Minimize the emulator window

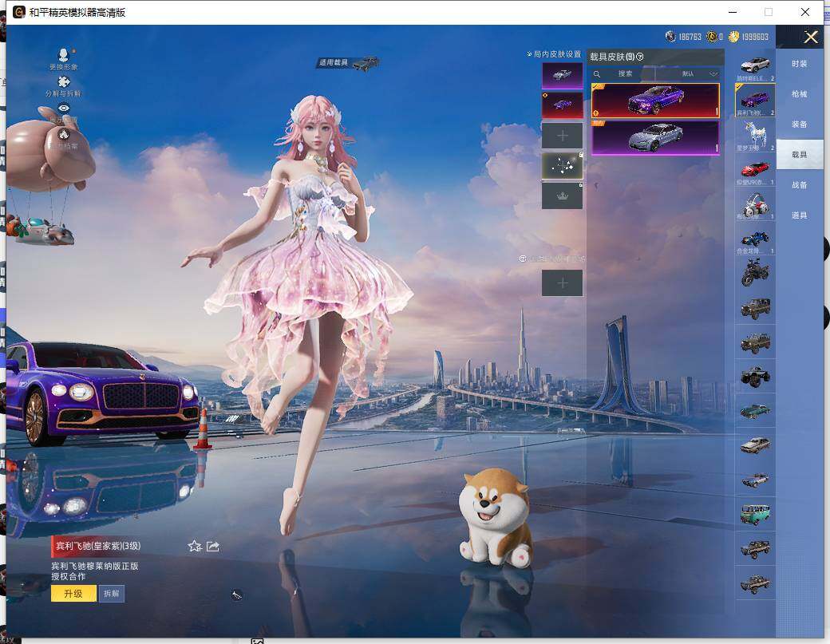[x=733, y=12]
